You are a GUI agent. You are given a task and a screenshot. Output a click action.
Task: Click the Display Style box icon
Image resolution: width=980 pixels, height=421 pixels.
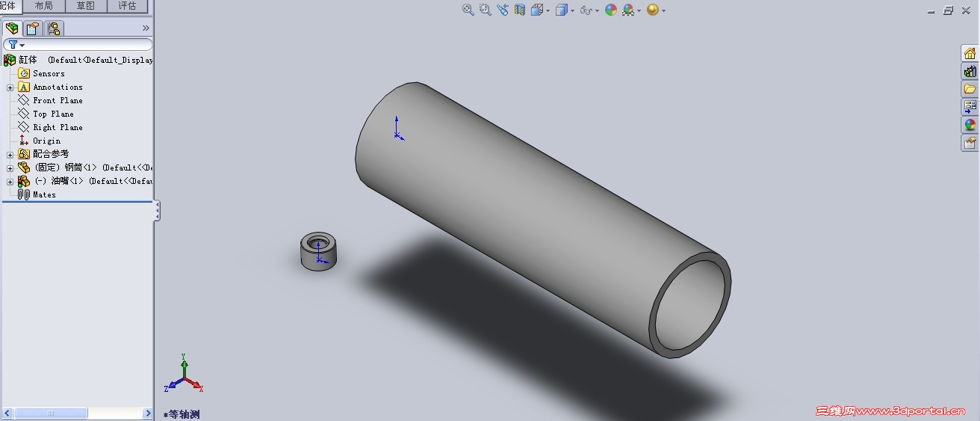(561, 10)
